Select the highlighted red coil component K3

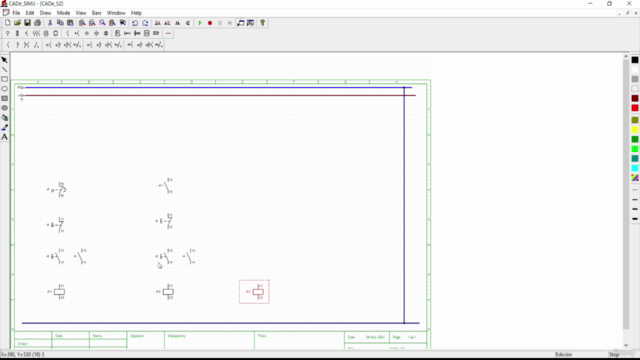[254, 292]
